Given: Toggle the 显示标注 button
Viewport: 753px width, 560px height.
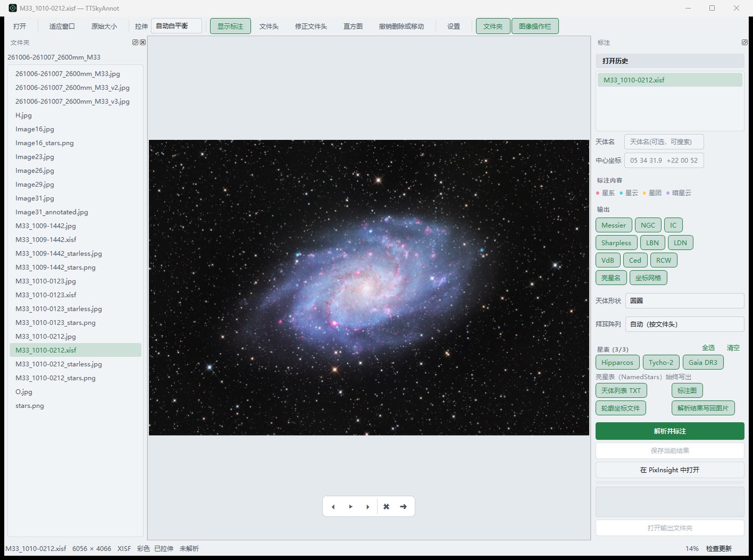Looking at the screenshot, I should click(x=230, y=26).
